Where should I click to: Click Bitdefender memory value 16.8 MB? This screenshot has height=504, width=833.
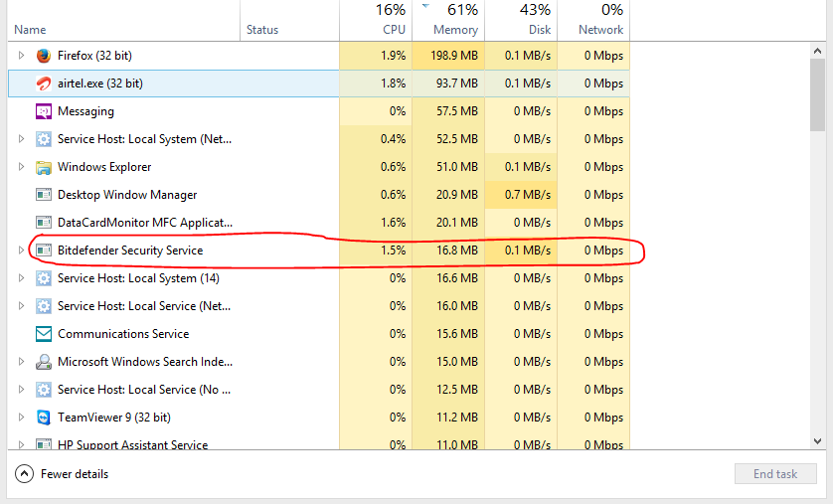[457, 251]
